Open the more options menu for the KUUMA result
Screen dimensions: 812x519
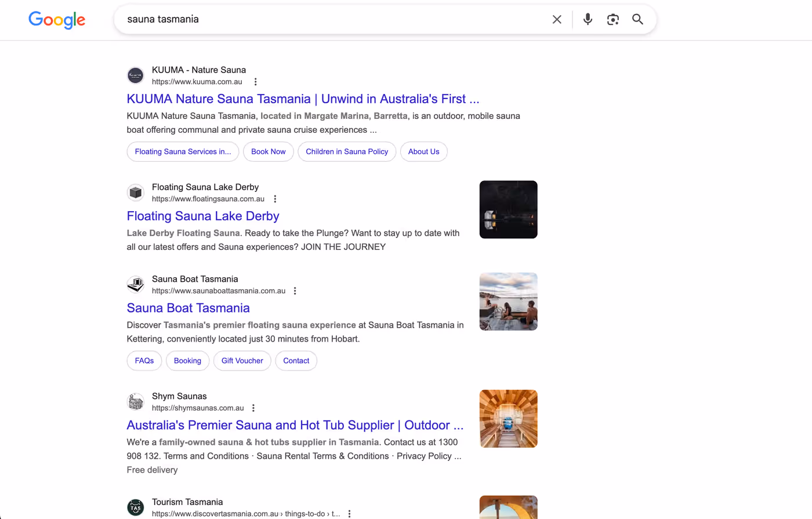pyautogui.click(x=255, y=82)
